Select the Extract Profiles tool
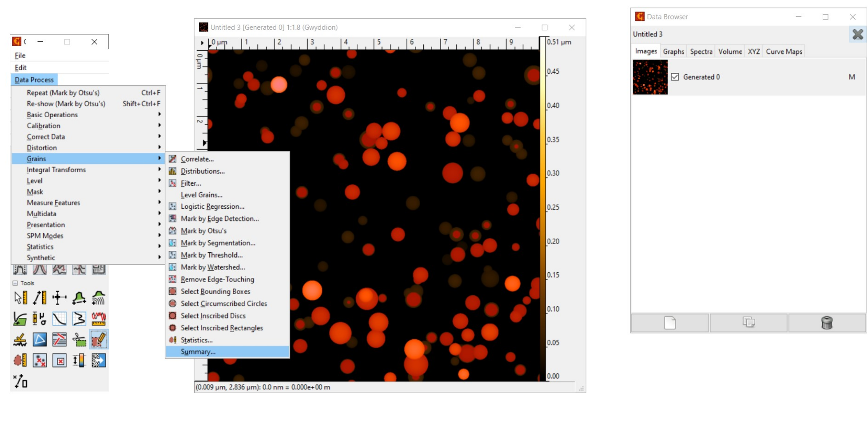Screen dimensions: 868x421 point(79,298)
